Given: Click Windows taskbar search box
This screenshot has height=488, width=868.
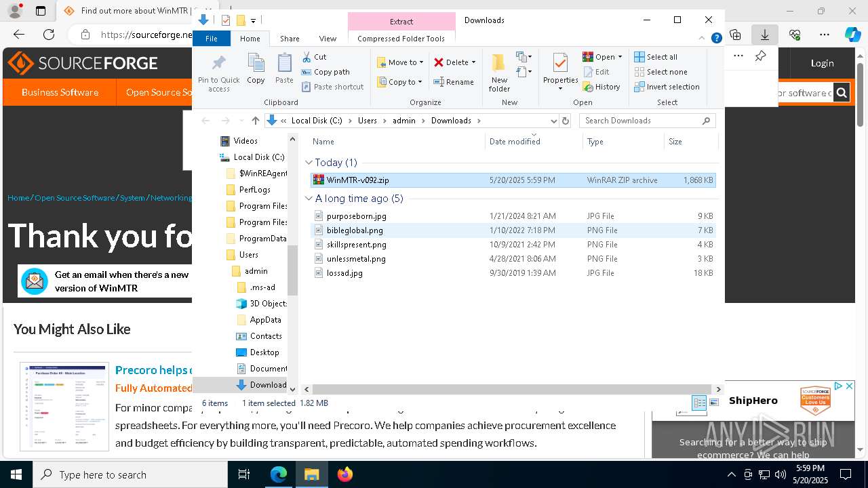Looking at the screenshot, I should (130, 474).
